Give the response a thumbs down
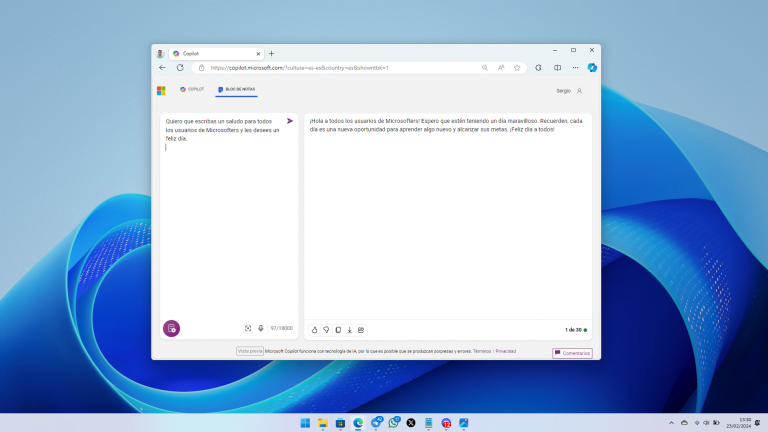Screen dimensions: 768x432 coord(326,330)
